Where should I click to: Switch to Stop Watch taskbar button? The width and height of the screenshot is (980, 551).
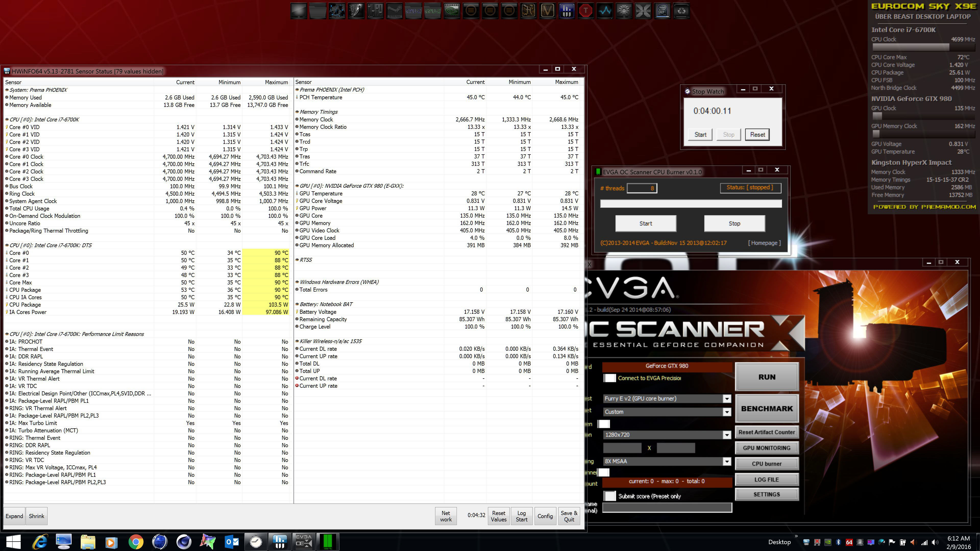tap(256, 542)
